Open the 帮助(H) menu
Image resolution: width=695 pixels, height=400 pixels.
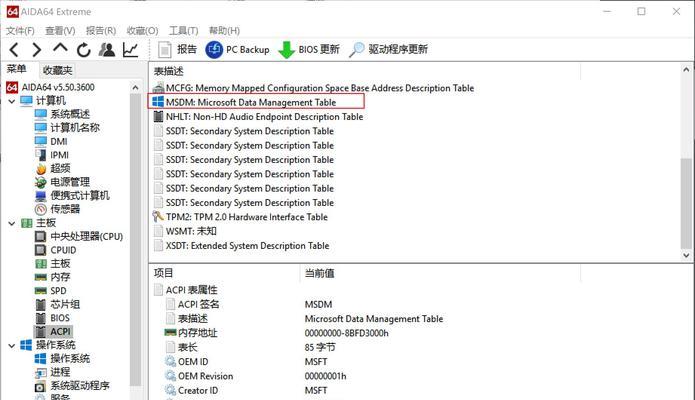click(224, 31)
